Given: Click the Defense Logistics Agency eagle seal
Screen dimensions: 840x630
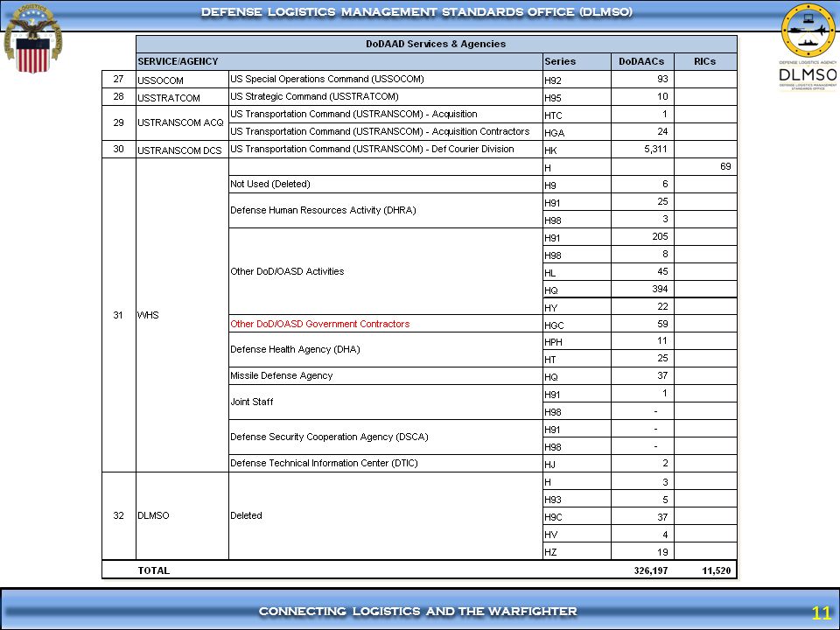Looking at the screenshot, I should tap(33, 38).
